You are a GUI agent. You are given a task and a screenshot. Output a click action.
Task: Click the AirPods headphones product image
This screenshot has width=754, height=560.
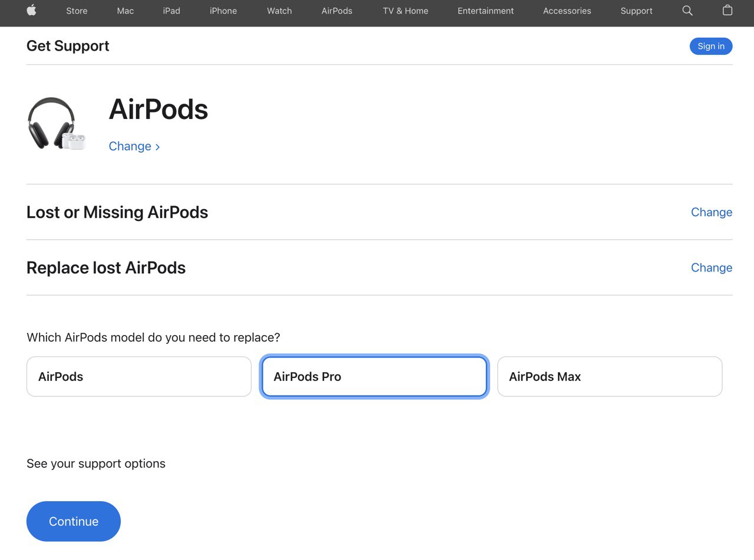(56, 124)
